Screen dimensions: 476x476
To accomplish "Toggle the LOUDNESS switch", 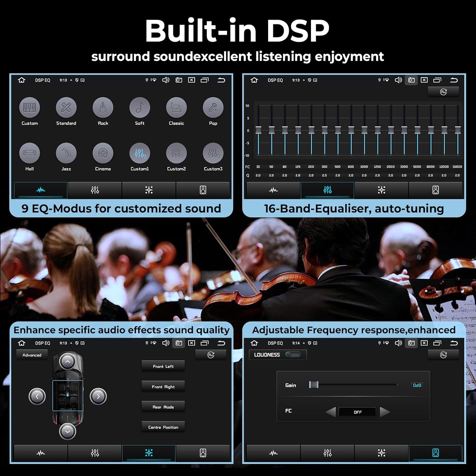I will tap(293, 354).
